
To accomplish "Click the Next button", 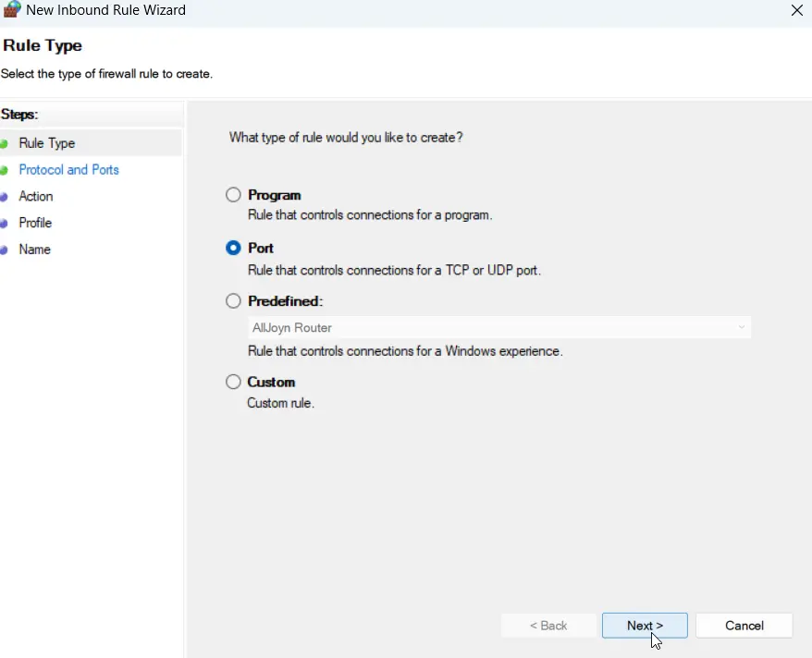I will pos(645,626).
